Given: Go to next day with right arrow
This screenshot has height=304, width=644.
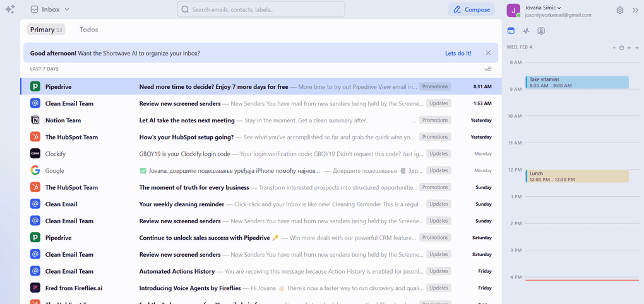Looking at the screenshot, I should [636, 47].
